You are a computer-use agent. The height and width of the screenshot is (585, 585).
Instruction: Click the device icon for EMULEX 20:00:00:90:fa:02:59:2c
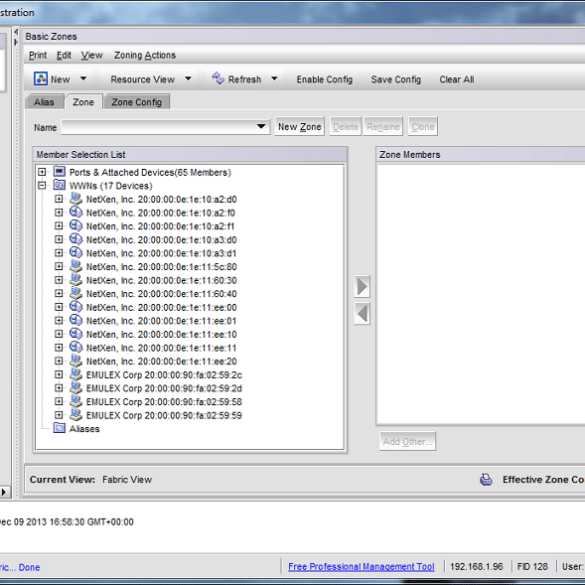[76, 374]
